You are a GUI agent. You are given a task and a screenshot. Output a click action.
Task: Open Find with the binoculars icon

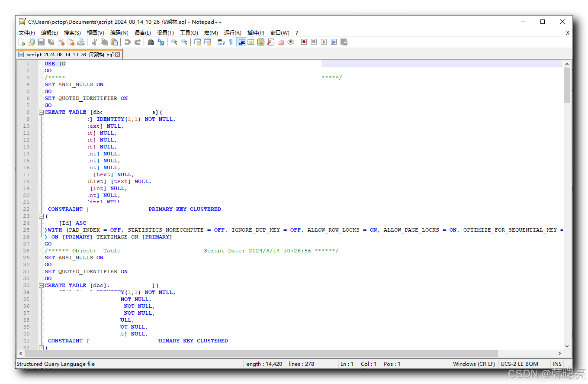151,42
